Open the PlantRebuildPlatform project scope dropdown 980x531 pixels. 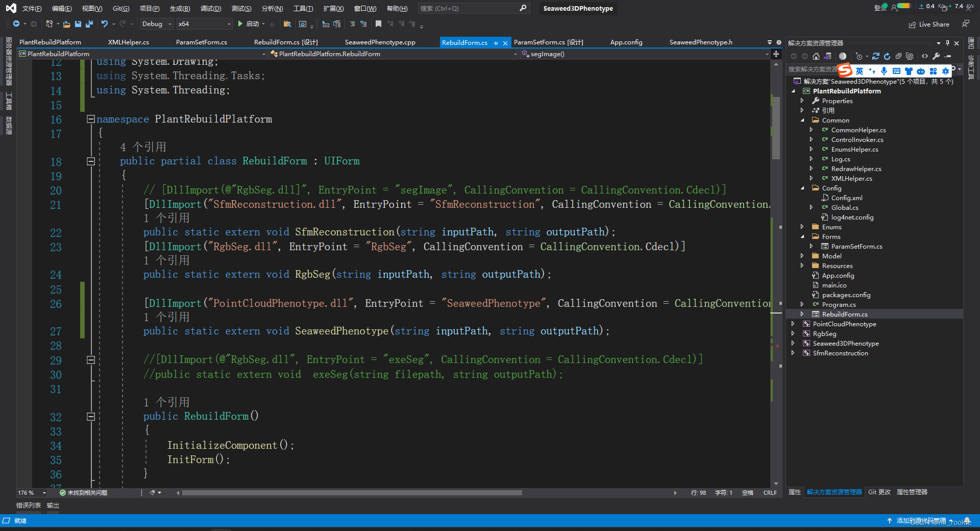coord(142,54)
